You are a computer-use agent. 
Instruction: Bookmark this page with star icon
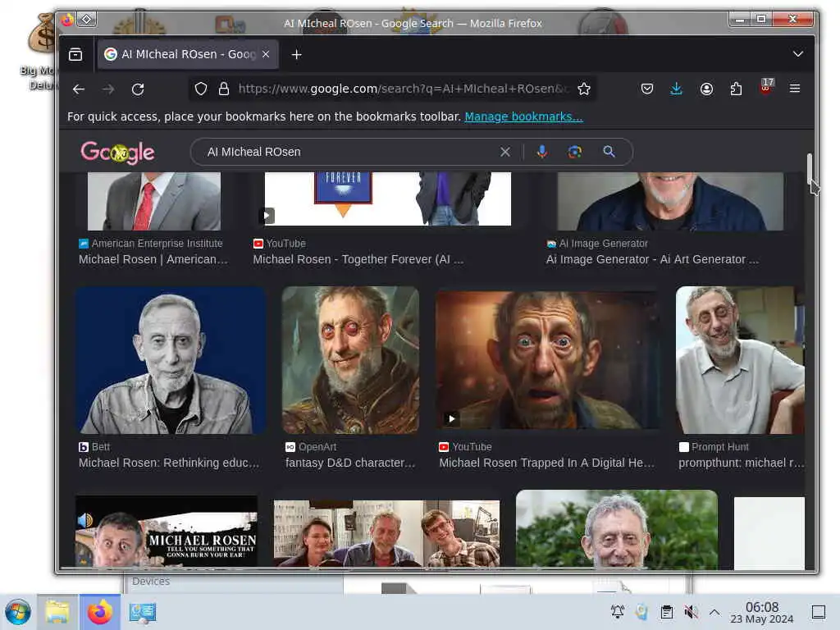(x=584, y=89)
